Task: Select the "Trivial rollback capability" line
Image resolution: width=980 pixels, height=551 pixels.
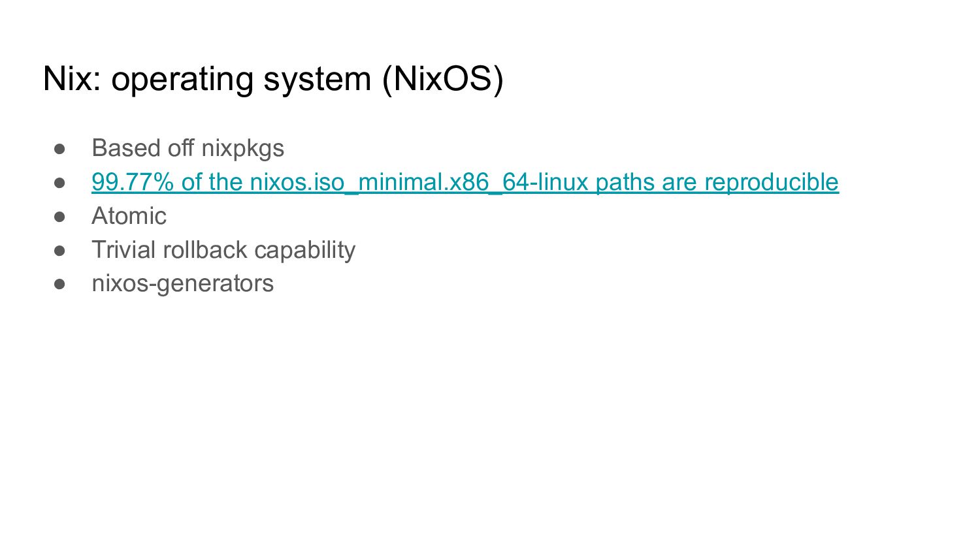Action: [223, 250]
